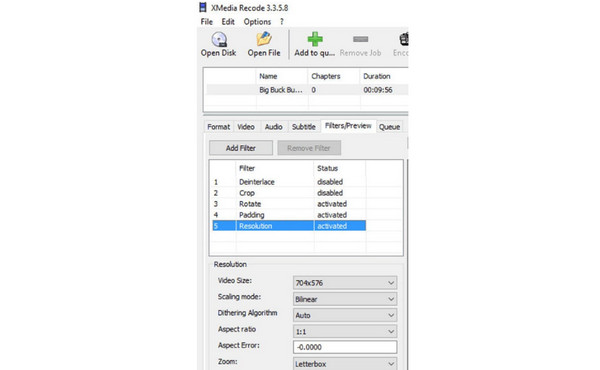Expand the Scaling mode combo box
The width and height of the screenshot is (600, 370).
pos(345,299)
